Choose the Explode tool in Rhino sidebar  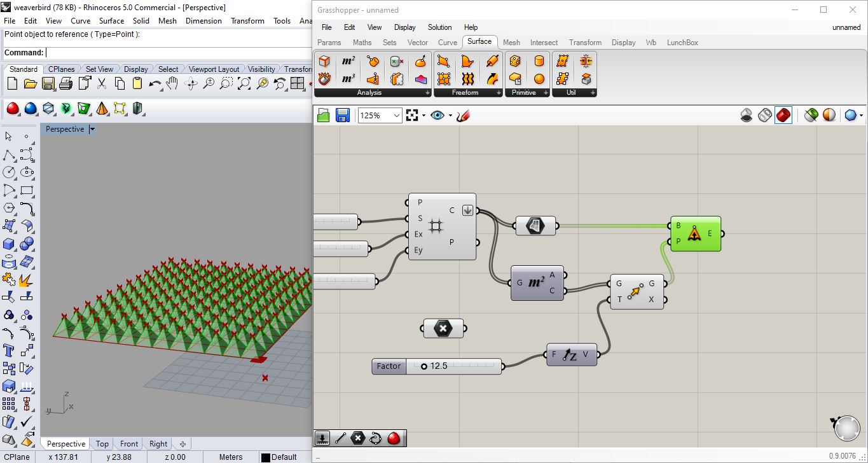coord(27,279)
